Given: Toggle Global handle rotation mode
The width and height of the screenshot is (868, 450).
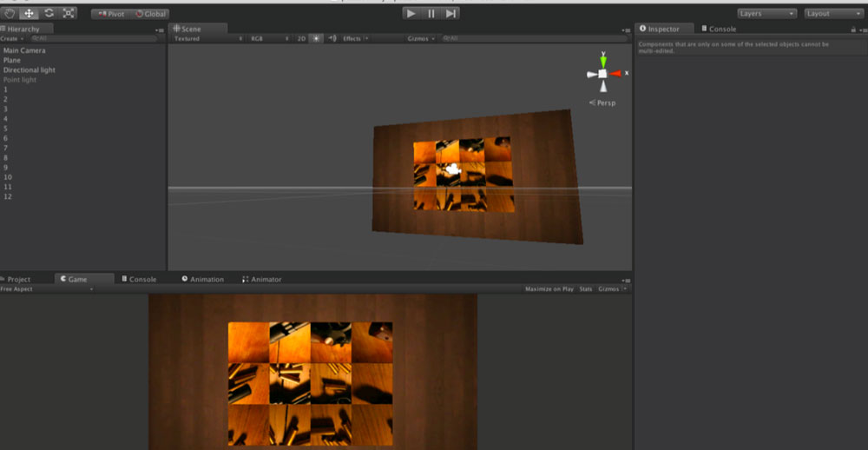Looking at the screenshot, I should 151,14.
